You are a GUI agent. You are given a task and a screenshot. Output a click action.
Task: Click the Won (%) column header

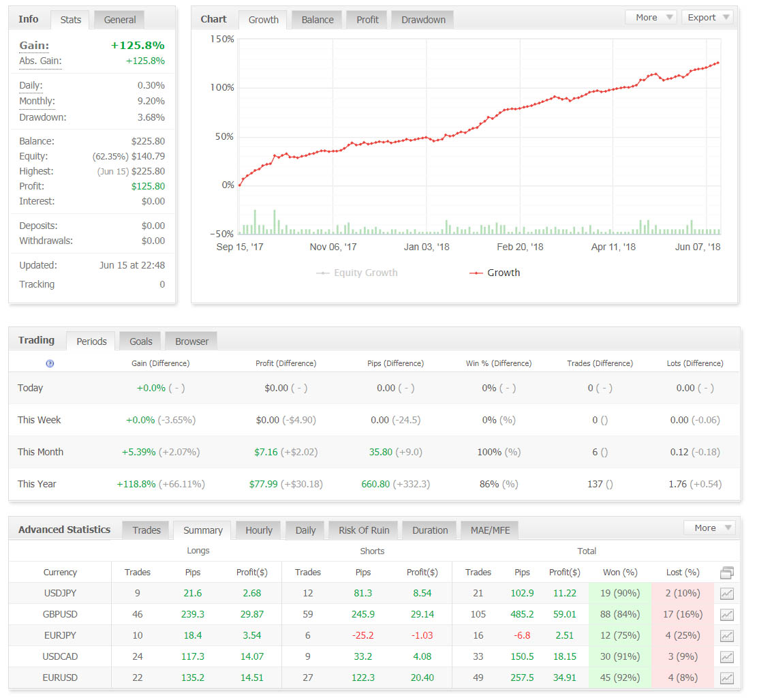620,573
